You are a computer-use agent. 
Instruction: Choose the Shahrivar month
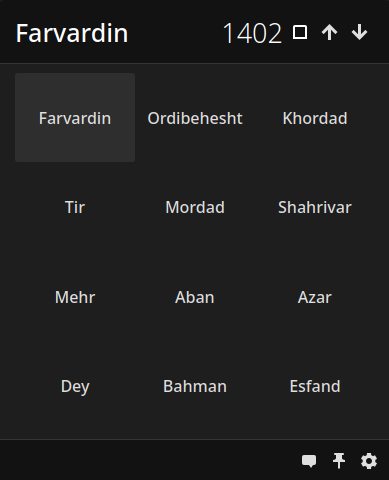coord(315,207)
